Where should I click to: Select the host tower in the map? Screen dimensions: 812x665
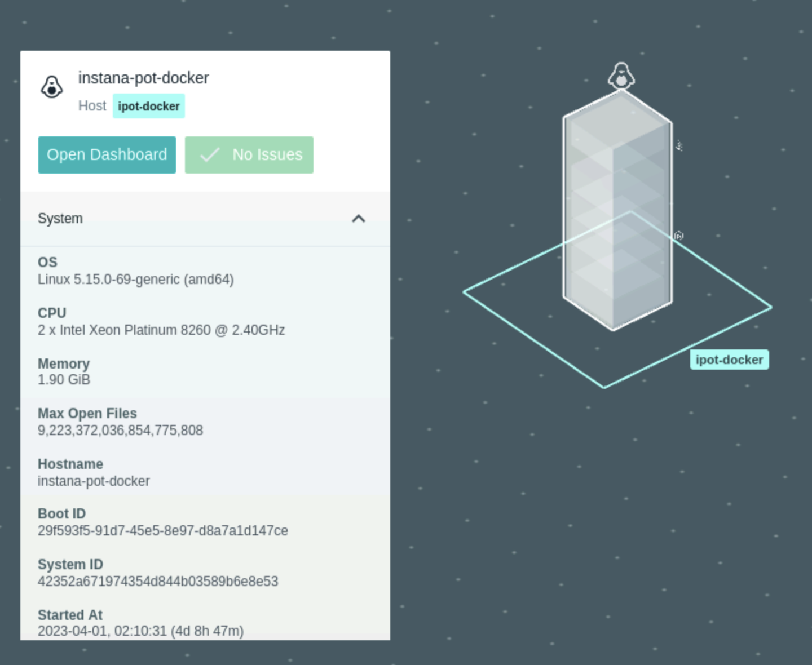[x=618, y=210]
